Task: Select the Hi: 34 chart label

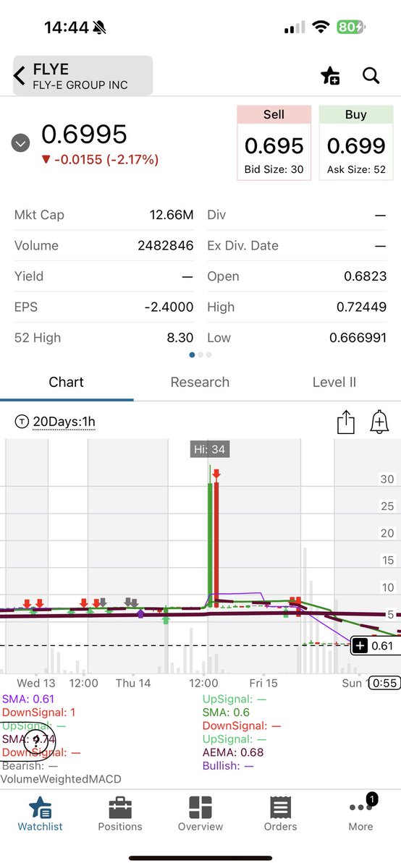Action: pyautogui.click(x=209, y=449)
